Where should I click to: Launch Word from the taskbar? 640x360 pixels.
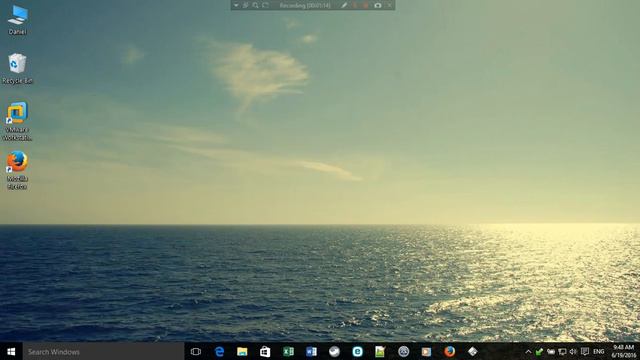311,351
